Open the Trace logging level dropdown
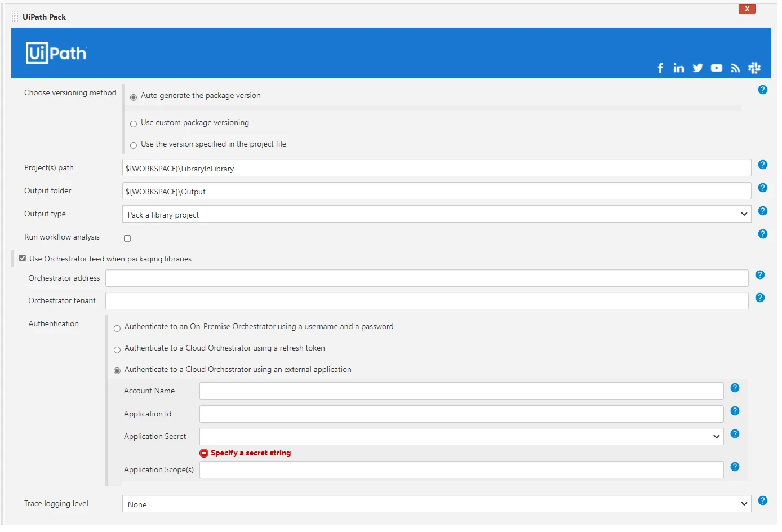The height and width of the screenshot is (532, 782). pos(437,504)
